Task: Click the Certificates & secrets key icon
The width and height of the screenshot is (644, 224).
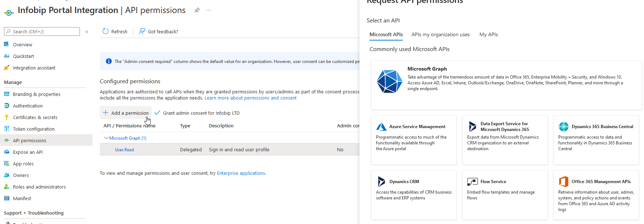Action: pos(7,117)
